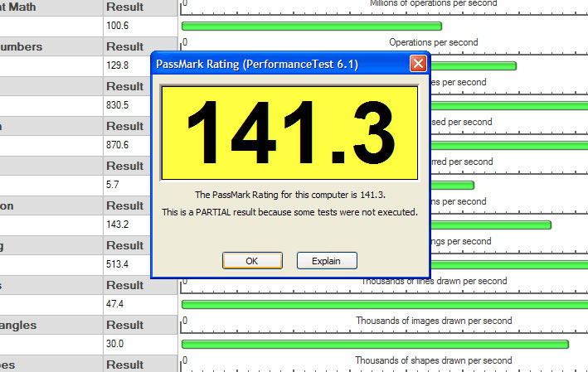Screen dimensions: 588x372
Task: Click 'Operations per second' axis label
Action: [434, 42]
